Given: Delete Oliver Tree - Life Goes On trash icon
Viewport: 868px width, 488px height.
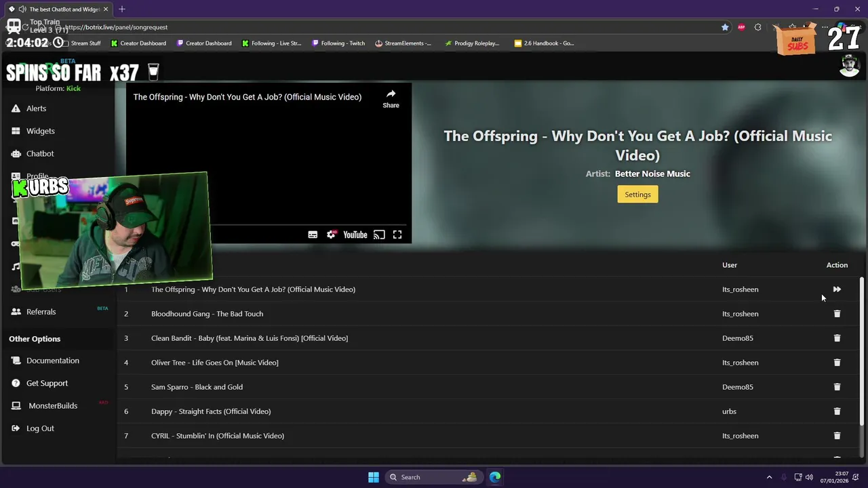Looking at the screenshot, I should 837,363.
